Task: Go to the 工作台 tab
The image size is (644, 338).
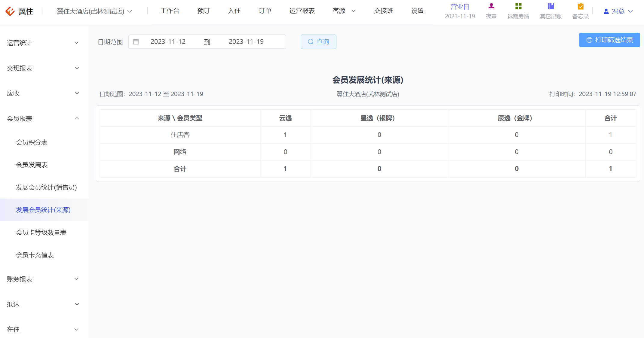Action: pyautogui.click(x=170, y=11)
